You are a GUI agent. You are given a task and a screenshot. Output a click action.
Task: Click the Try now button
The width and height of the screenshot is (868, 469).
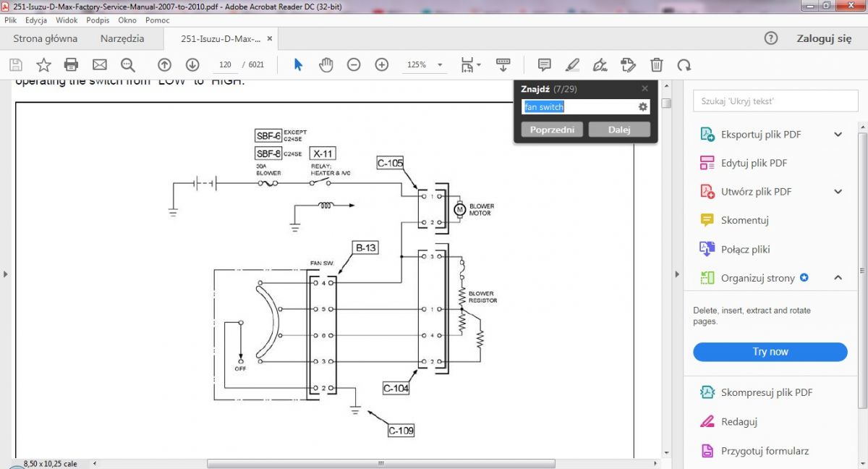[770, 352]
